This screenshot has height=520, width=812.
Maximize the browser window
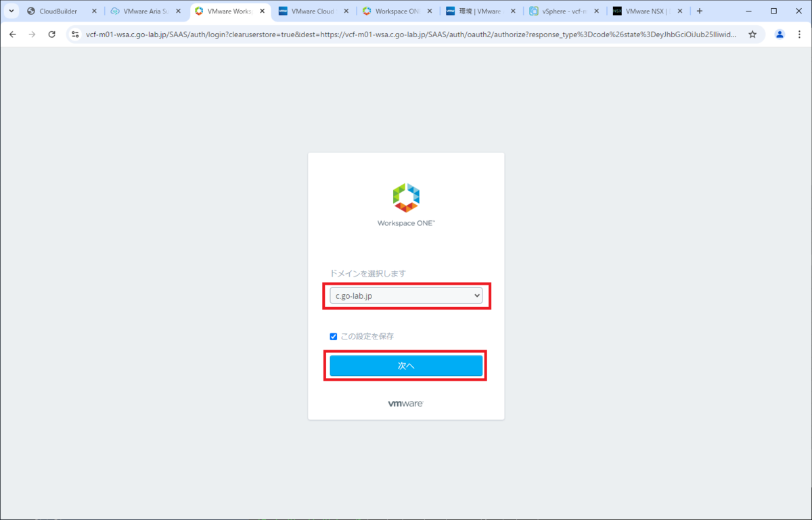coord(773,11)
